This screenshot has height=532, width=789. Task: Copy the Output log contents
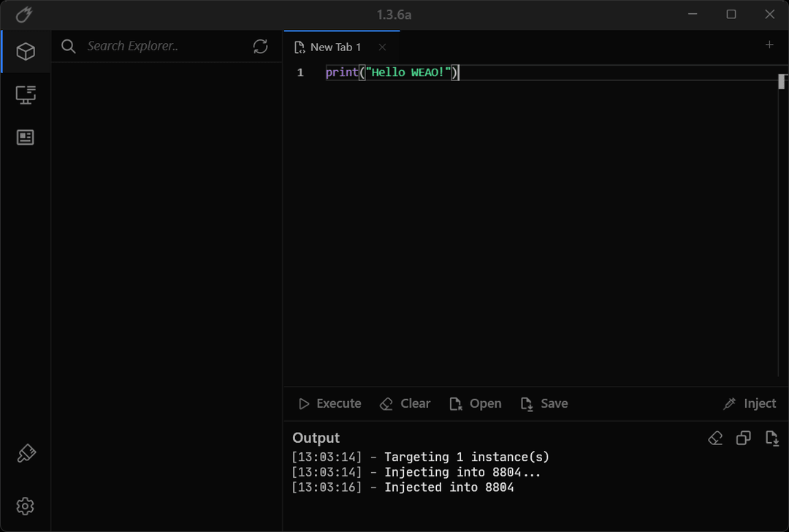[x=743, y=438]
